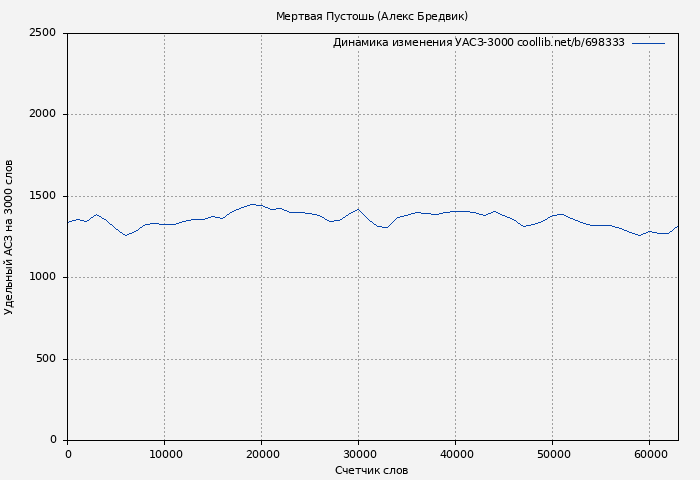Click the curve's peak near 19000 words

pos(252,204)
